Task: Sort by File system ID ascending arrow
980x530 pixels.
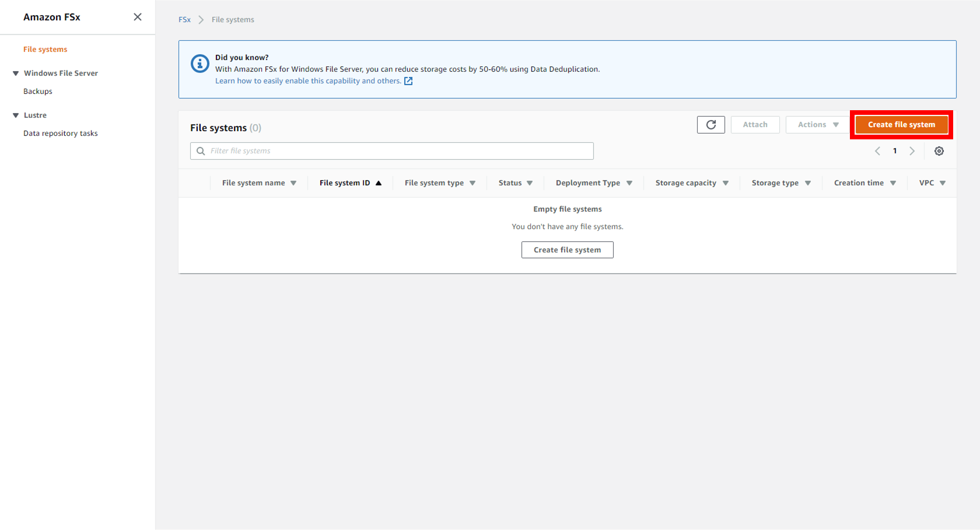Action: [x=379, y=183]
